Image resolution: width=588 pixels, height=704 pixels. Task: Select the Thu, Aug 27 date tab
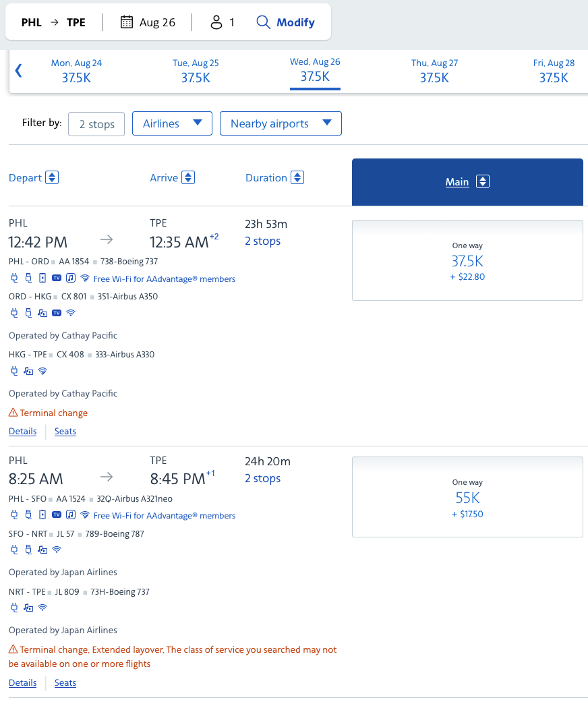point(434,71)
